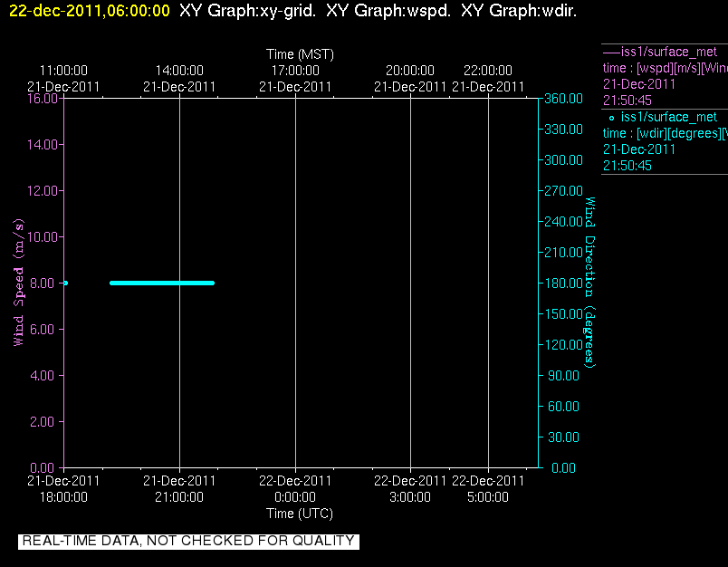This screenshot has height=567, width=728.
Task: Click the 3:00:00 UTC bottom axis label
Action: 410,497
